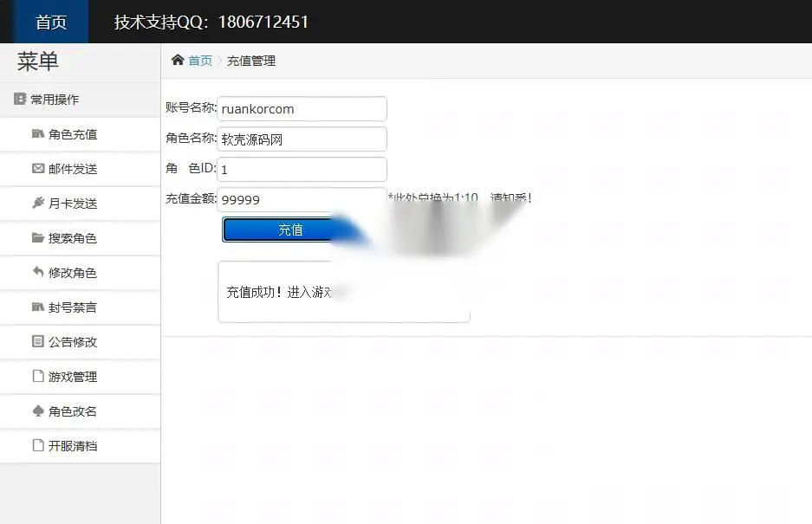Click the 角色改名 spade icon

(38, 411)
